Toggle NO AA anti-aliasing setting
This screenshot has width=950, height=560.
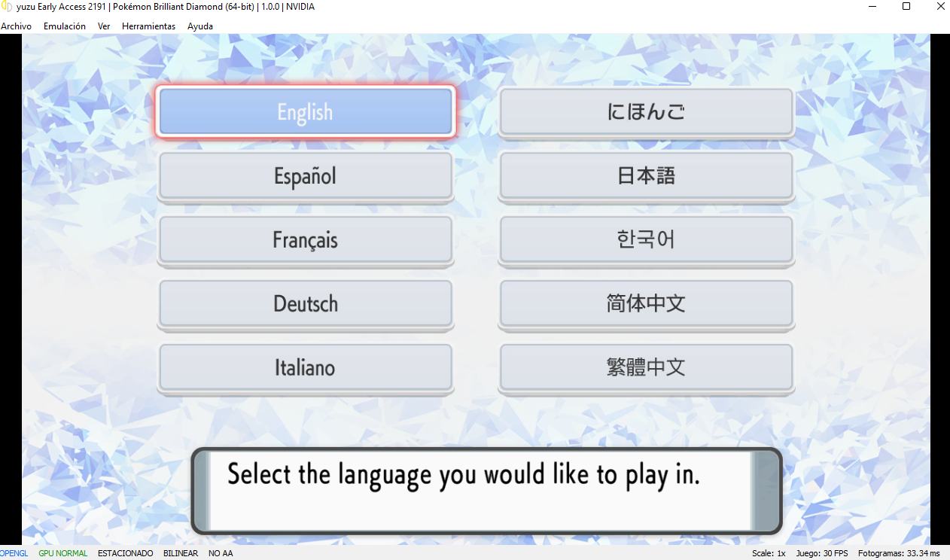221,553
